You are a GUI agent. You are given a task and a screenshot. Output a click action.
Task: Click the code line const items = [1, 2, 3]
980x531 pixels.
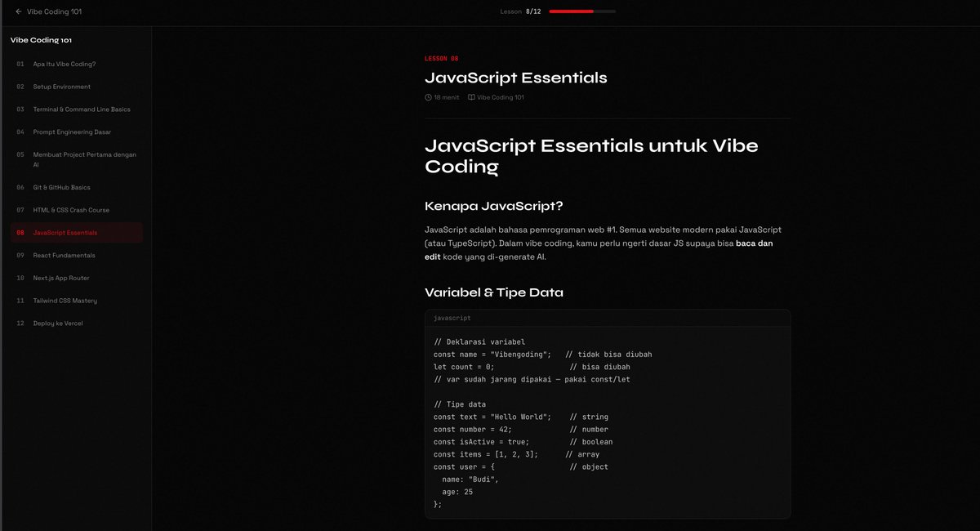(x=486, y=454)
